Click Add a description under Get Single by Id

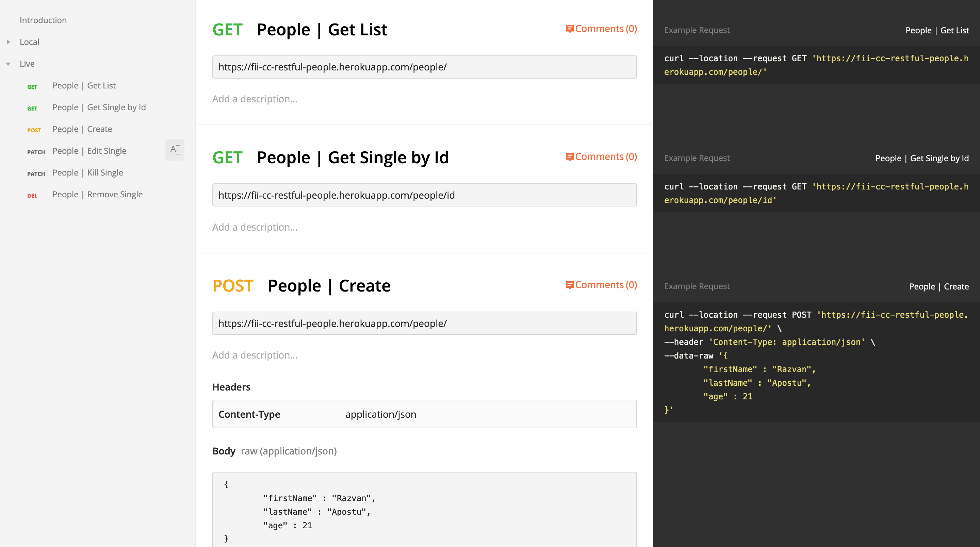[x=255, y=227]
